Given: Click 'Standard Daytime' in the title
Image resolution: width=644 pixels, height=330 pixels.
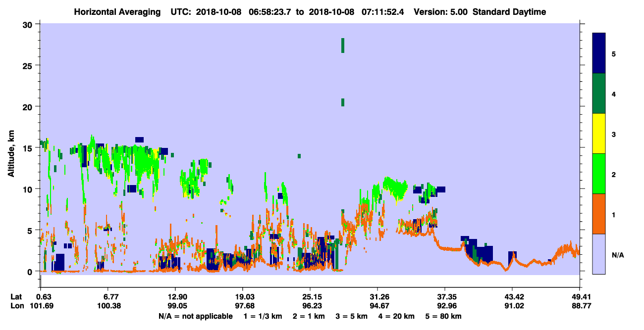Looking at the screenshot, I should point(509,12).
